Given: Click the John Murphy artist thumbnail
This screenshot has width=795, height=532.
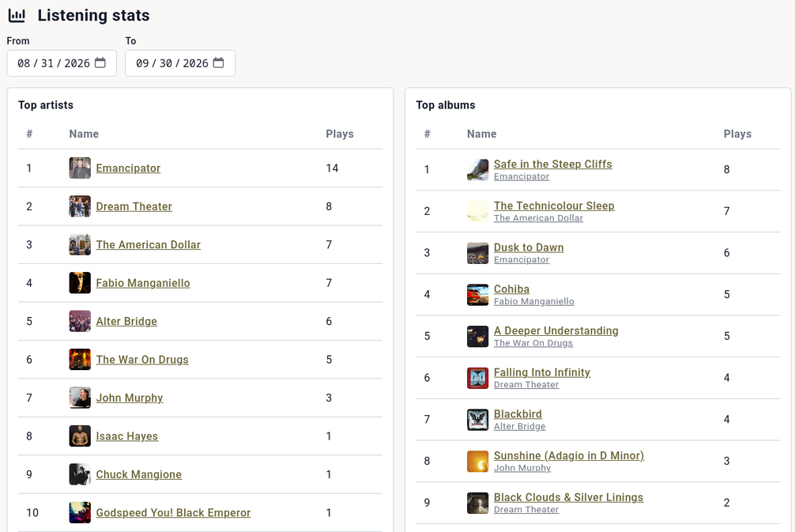Looking at the screenshot, I should (80, 398).
